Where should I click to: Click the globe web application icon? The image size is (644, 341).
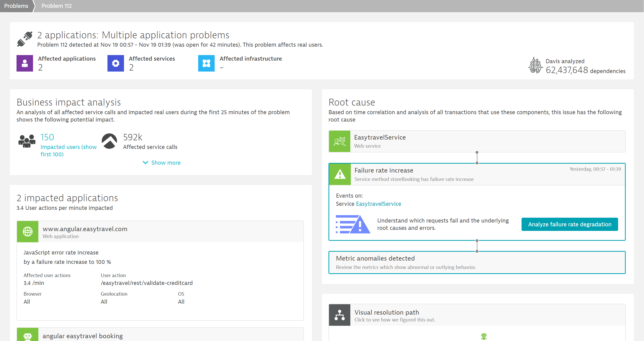point(28,231)
